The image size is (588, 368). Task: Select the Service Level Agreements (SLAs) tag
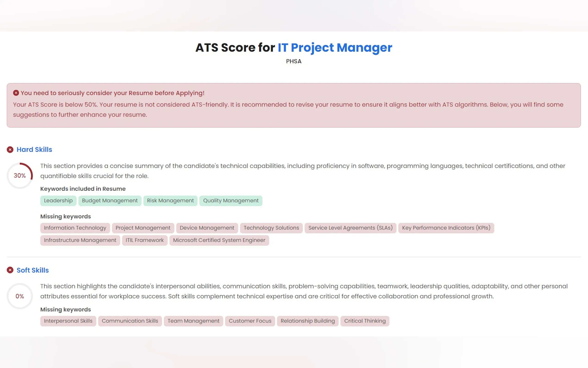(x=350, y=228)
